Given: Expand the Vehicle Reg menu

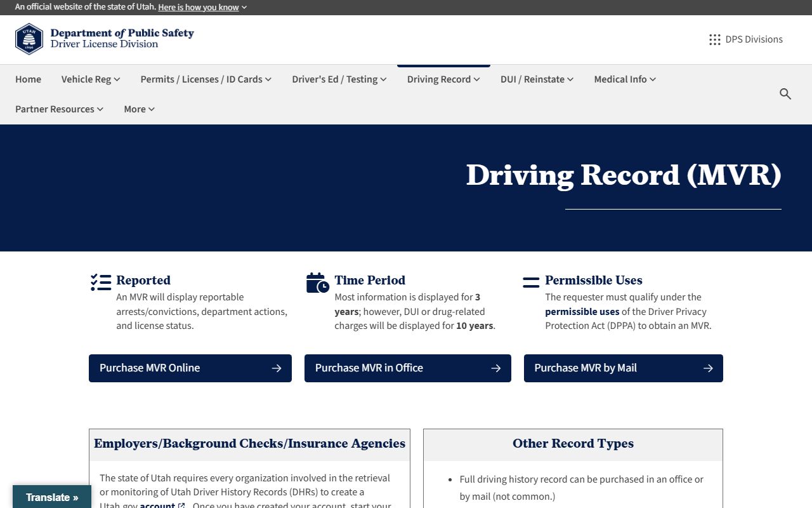Looking at the screenshot, I should pyautogui.click(x=91, y=79).
